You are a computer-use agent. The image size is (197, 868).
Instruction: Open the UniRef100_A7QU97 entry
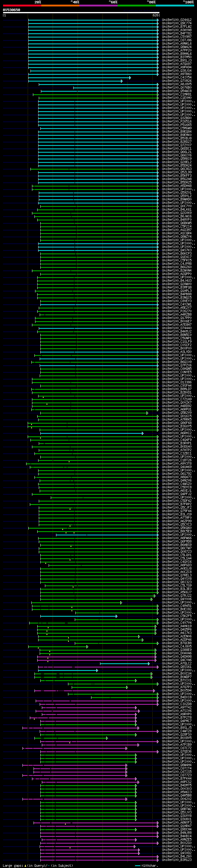click(x=176, y=64)
